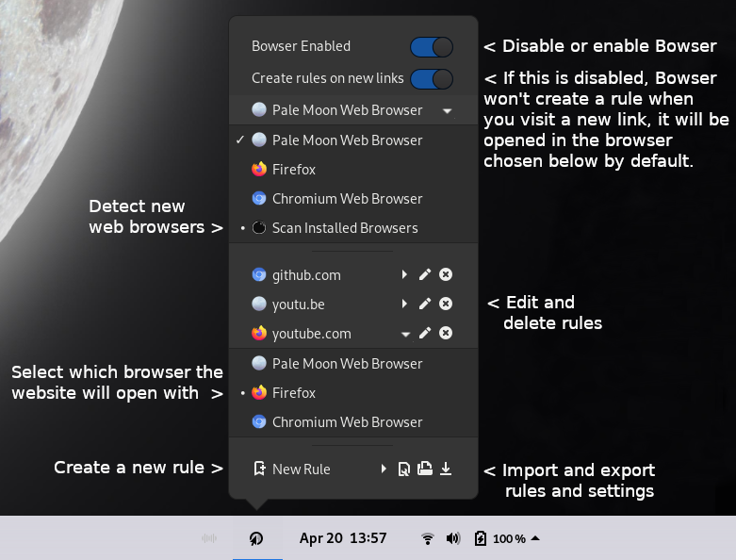Delete the youtu.be rule
This screenshot has width=736, height=560.
point(446,304)
